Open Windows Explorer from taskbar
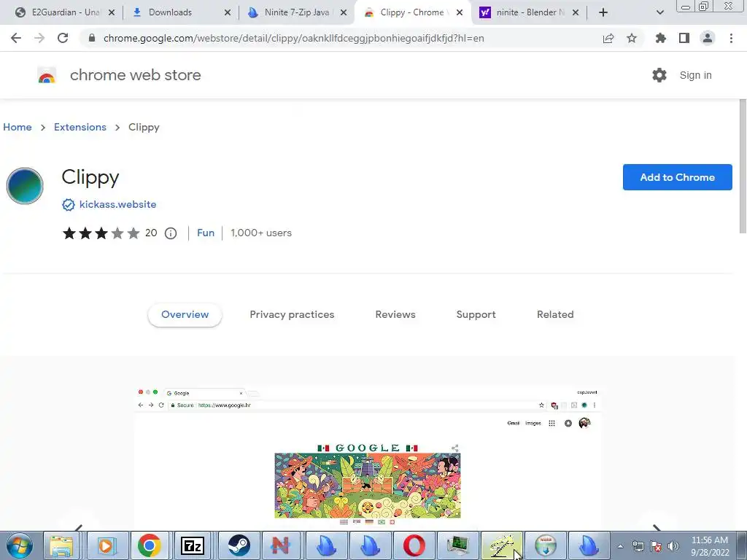The height and width of the screenshot is (560, 747). click(62, 545)
